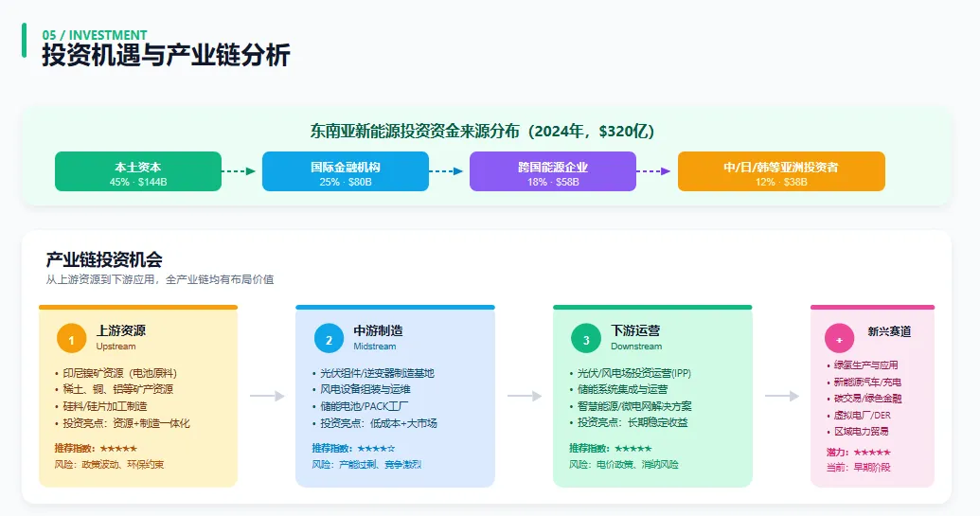Click the '25% · $80B' value
Screen dimensions: 980x516
[346, 182]
